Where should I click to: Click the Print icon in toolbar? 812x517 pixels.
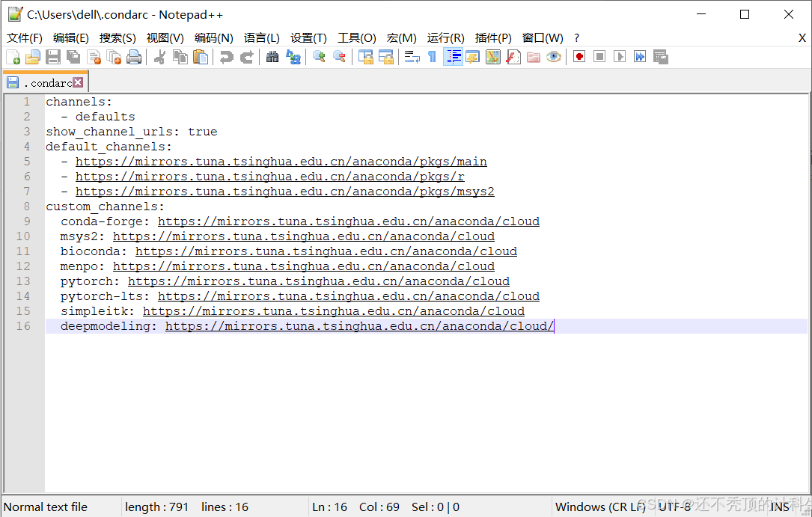tap(134, 57)
